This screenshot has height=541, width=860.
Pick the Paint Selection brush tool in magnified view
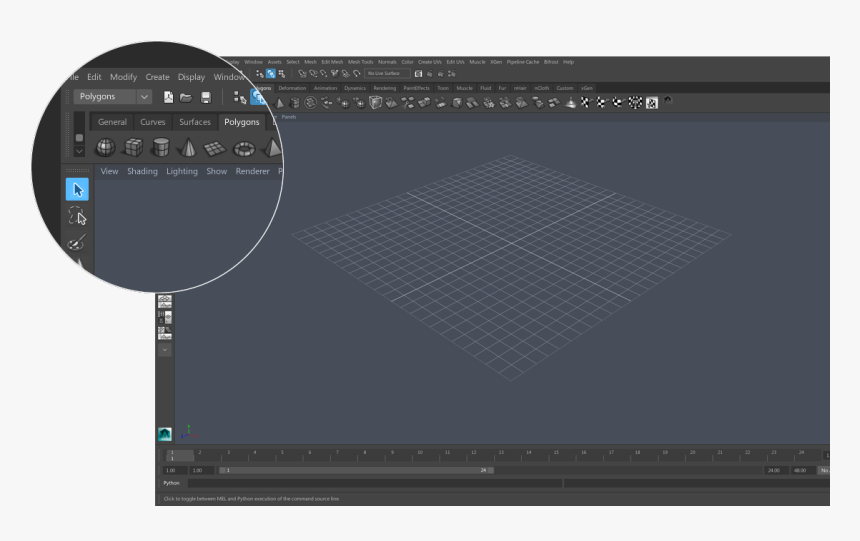coord(76,242)
